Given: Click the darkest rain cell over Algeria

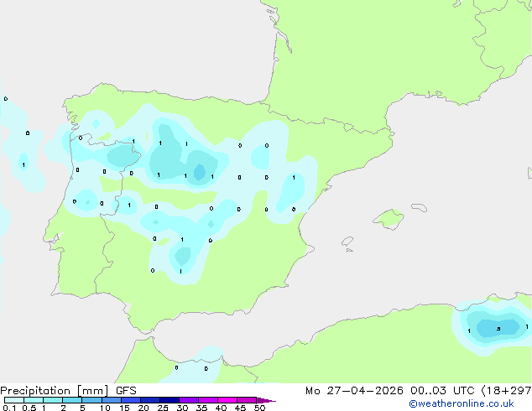Looking at the screenshot, I should point(498,328).
